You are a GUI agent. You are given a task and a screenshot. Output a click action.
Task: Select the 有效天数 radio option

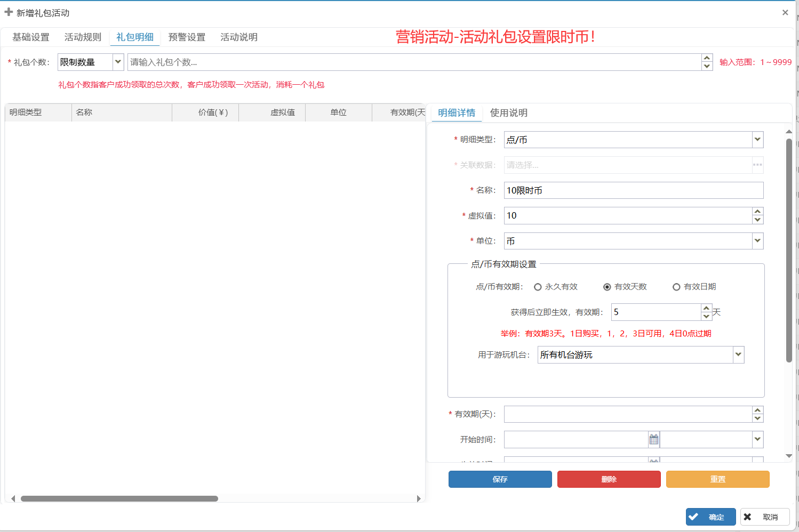[x=607, y=287]
